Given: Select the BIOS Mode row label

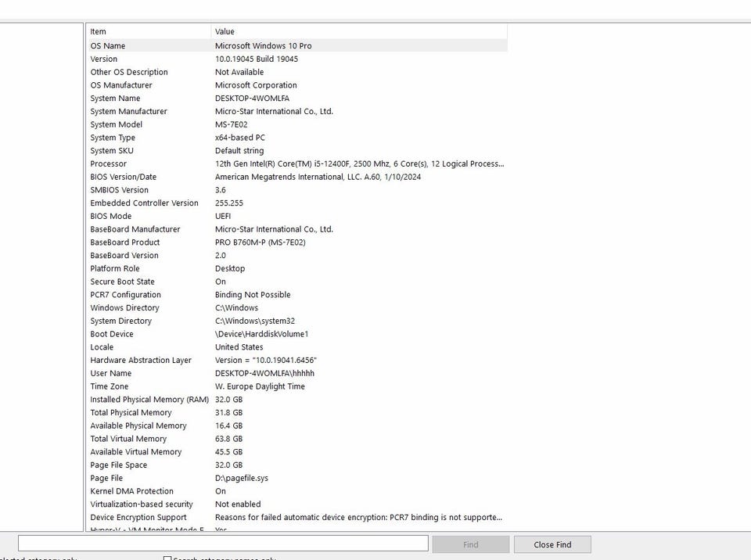Looking at the screenshot, I should point(110,216).
